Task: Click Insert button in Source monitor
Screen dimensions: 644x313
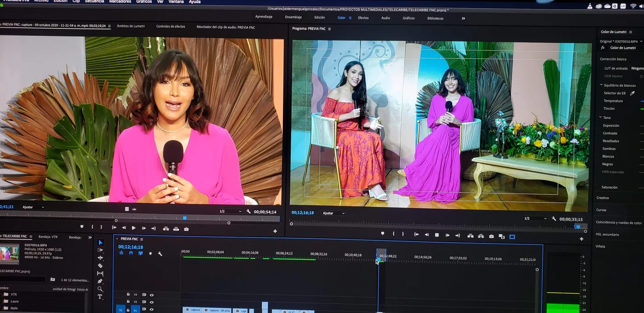Action: [x=166, y=228]
